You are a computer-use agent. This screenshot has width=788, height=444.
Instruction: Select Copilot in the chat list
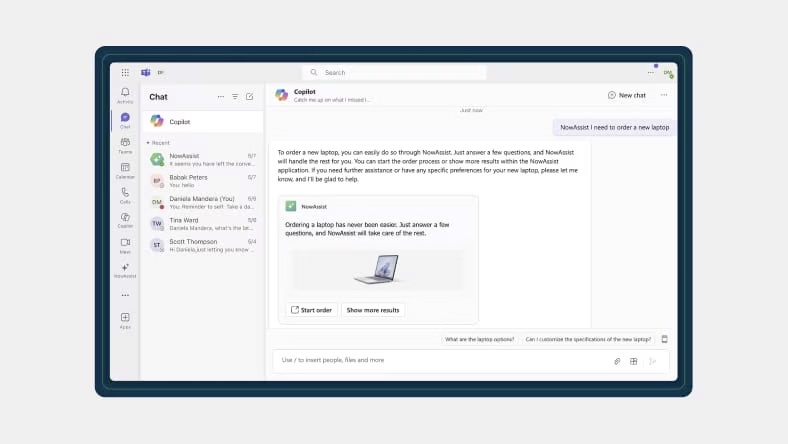(x=203, y=122)
